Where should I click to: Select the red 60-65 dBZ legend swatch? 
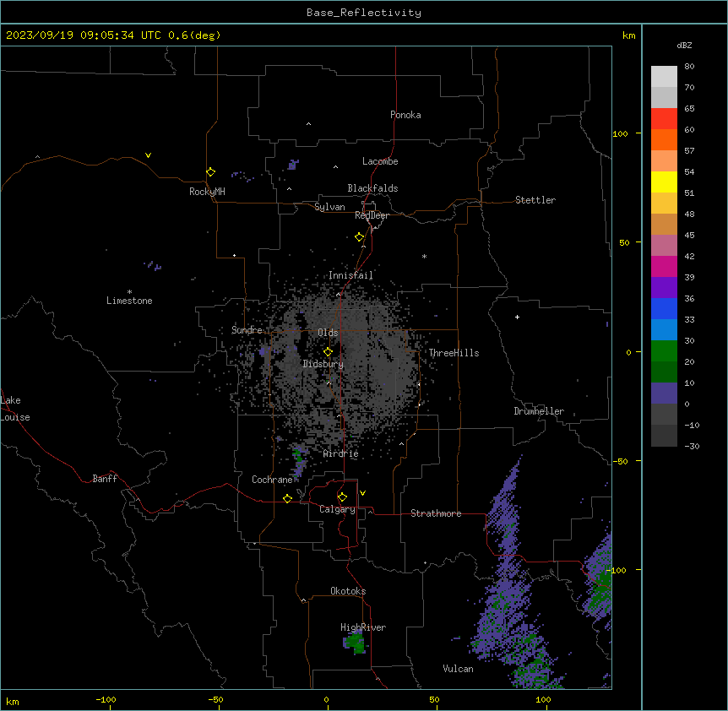pos(664,119)
